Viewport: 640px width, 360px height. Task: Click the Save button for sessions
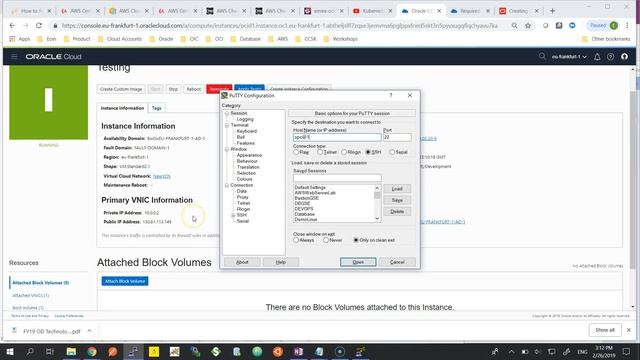pyautogui.click(x=397, y=200)
